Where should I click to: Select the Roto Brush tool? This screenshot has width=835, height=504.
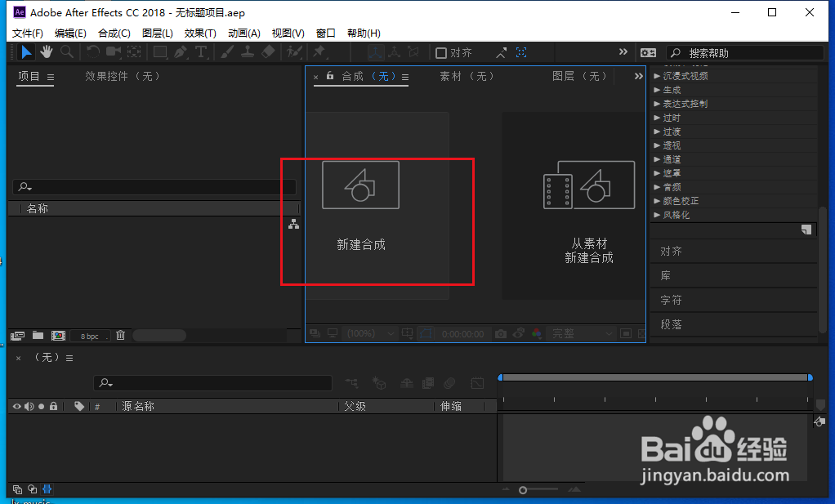click(294, 52)
